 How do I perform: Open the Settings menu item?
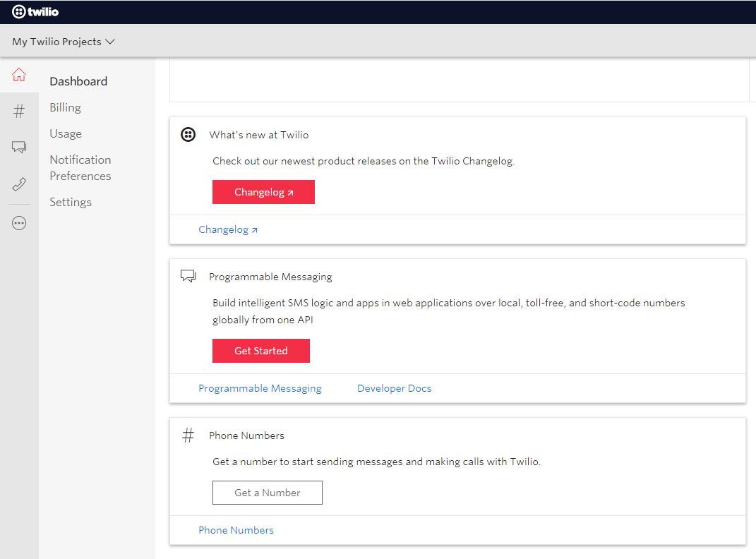coord(71,202)
